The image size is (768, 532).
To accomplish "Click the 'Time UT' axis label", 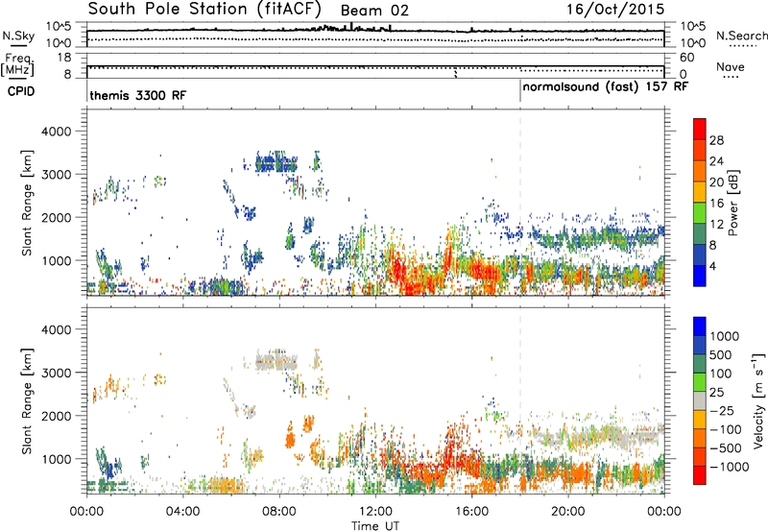I will (375, 526).
